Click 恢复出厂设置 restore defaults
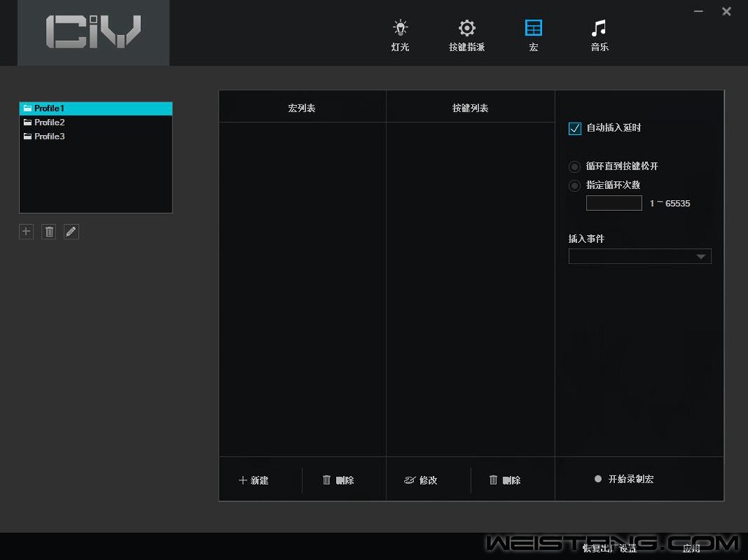This screenshot has width=748, height=560. point(610,548)
